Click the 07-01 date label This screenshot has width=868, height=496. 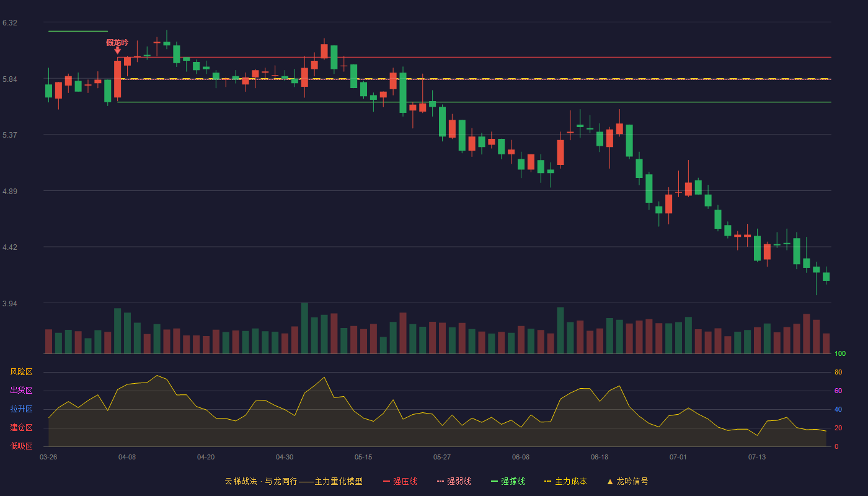678,457
